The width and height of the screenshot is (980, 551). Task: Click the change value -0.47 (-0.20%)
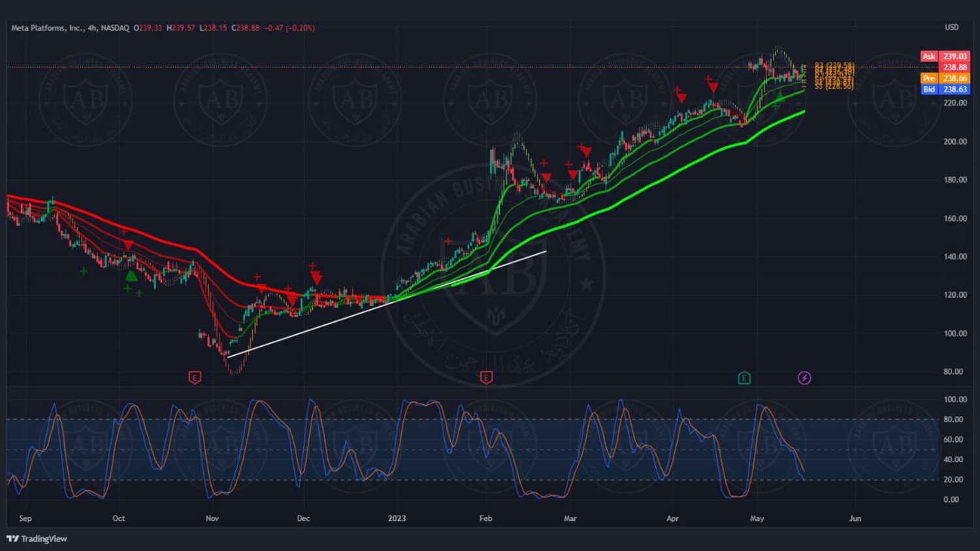click(x=289, y=28)
